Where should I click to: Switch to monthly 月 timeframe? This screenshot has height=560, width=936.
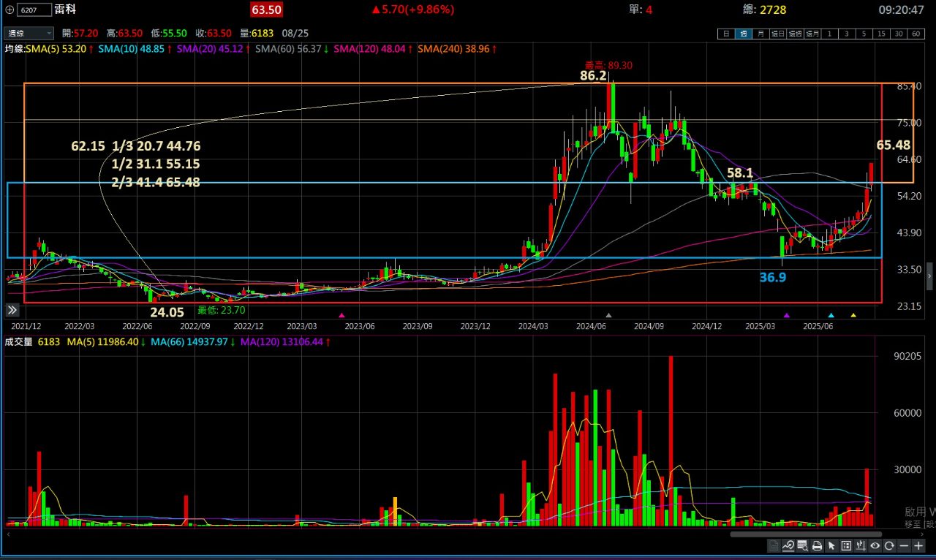pos(761,34)
